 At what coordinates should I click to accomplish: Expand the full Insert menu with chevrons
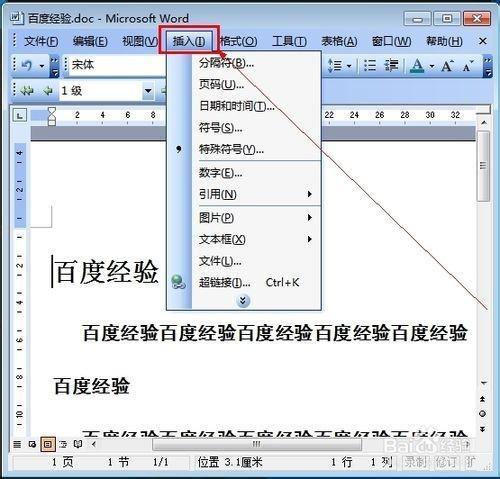(243, 301)
